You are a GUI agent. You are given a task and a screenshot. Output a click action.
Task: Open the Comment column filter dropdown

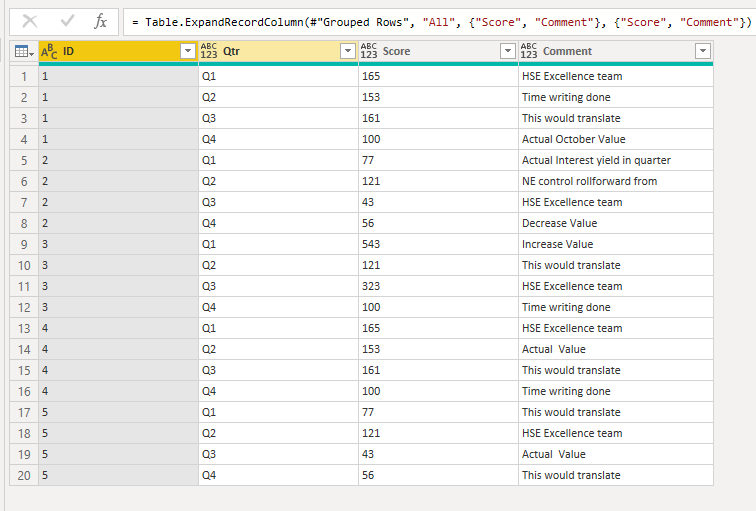point(702,51)
